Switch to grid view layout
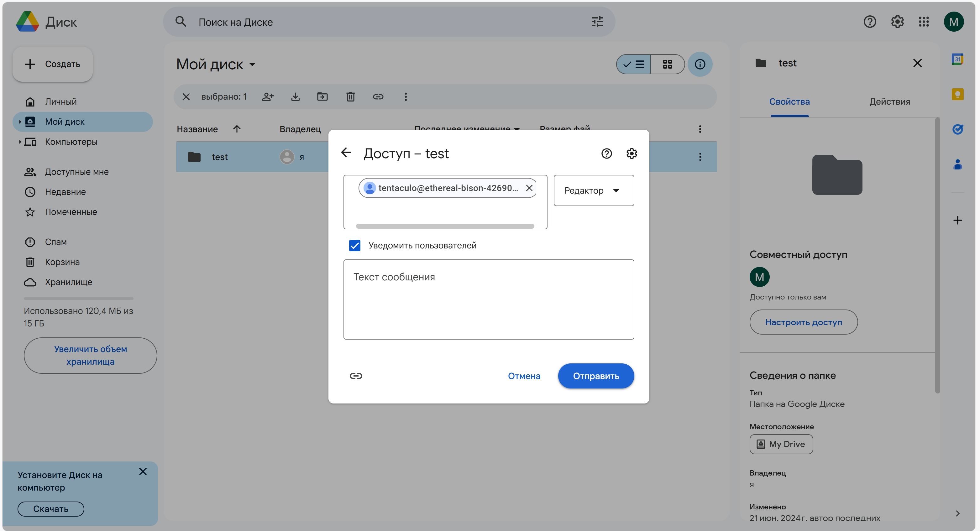 pos(668,64)
